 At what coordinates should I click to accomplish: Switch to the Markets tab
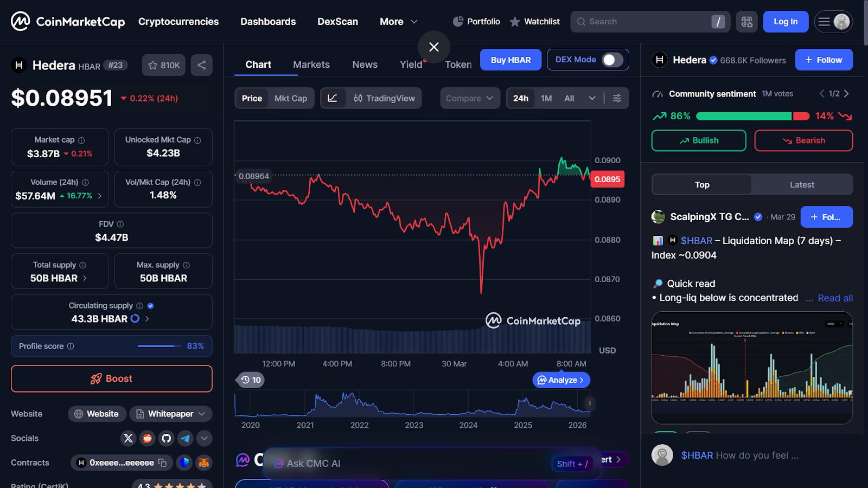tap(311, 65)
